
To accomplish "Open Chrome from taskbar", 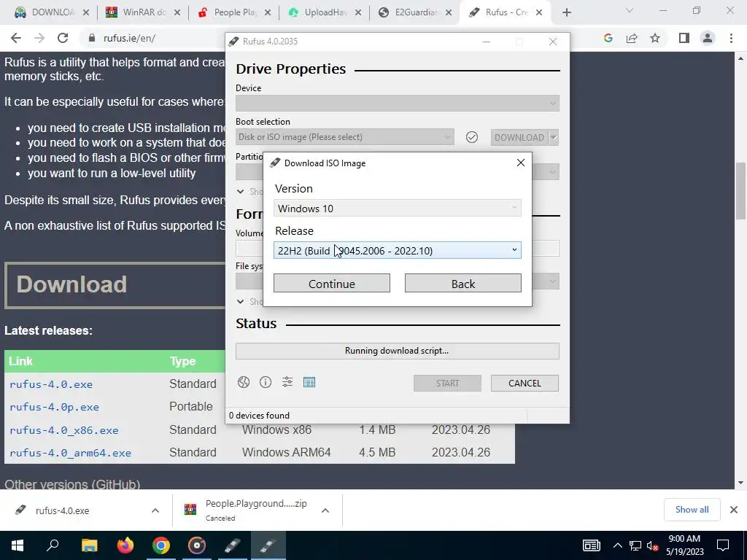I will pos(161,545).
